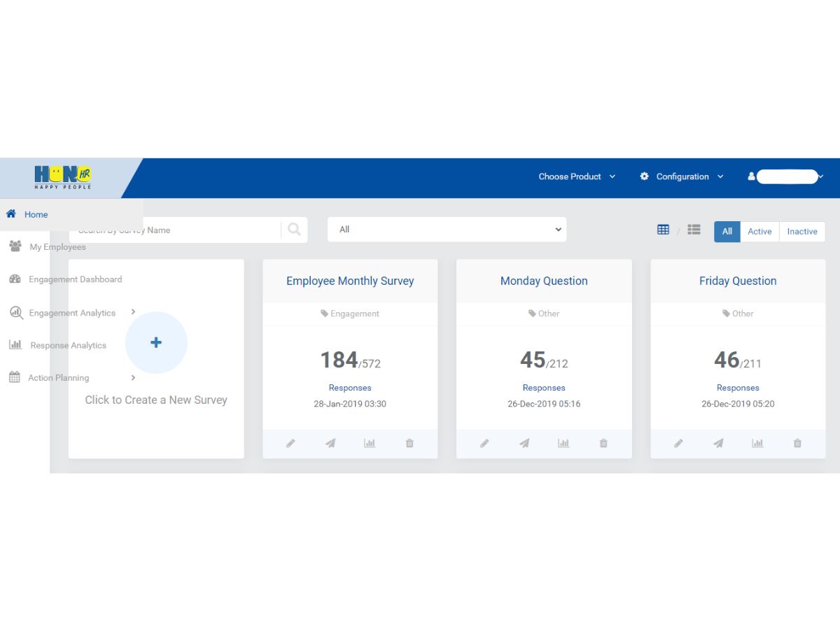View Employee Monthly Survey analytics chart
The width and height of the screenshot is (840, 630).
point(370,443)
